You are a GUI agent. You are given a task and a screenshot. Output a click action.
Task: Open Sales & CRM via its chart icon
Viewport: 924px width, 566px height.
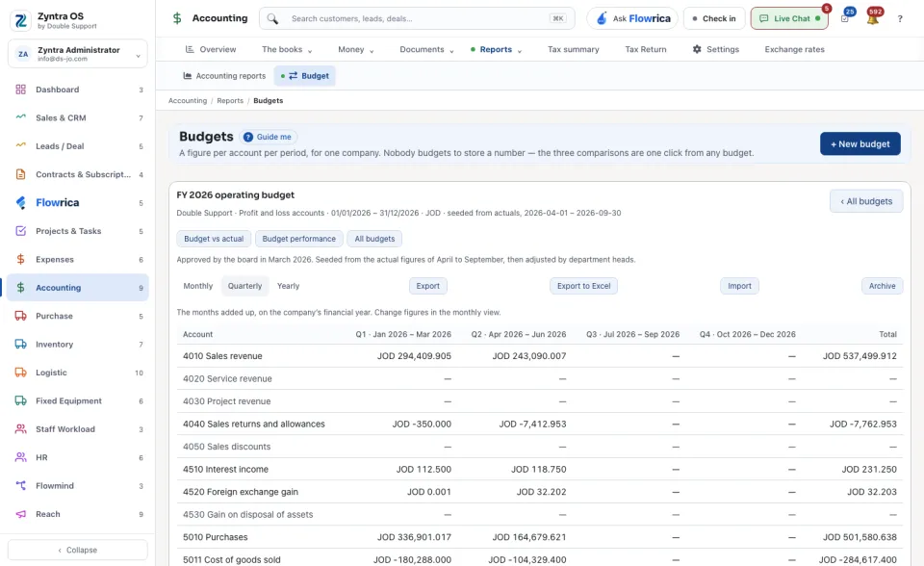click(20, 117)
